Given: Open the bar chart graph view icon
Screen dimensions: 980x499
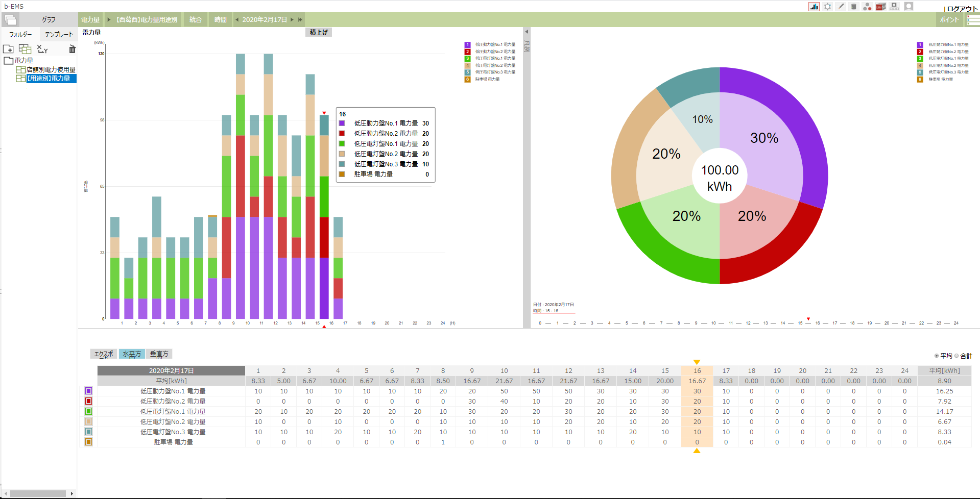Looking at the screenshot, I should coord(814,7).
